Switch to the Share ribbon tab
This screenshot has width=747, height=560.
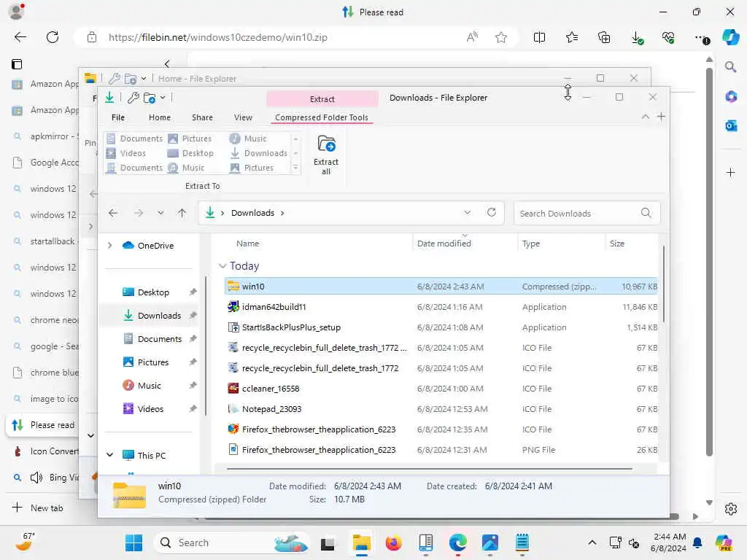click(203, 117)
